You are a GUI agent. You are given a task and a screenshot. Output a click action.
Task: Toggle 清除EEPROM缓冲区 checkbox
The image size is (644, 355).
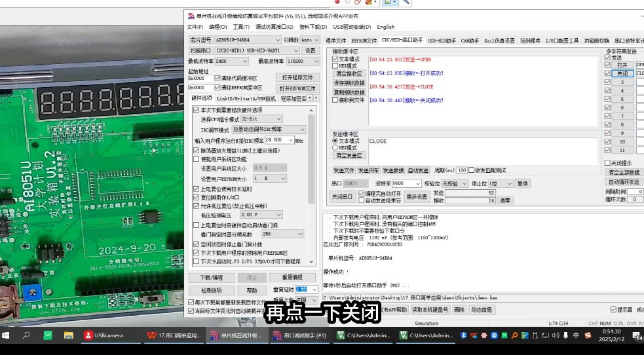tap(218, 87)
